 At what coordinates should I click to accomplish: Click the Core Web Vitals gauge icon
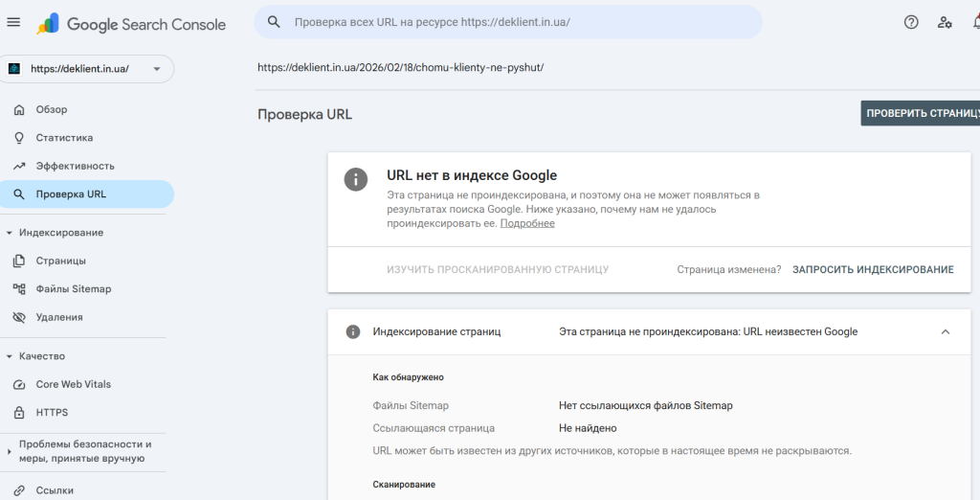click(19, 384)
